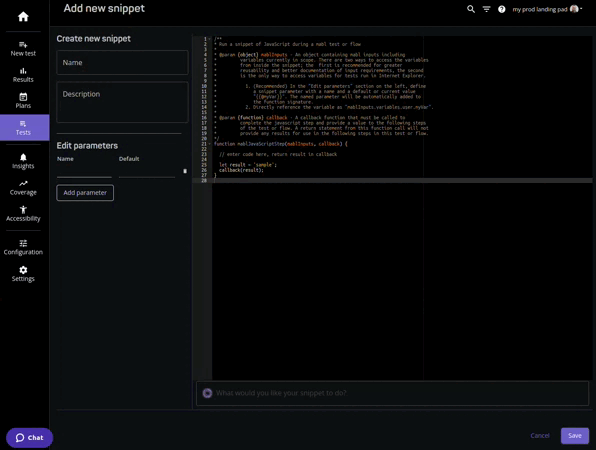Open the Accessibility section
This screenshot has width=596, height=450.
click(x=23, y=214)
